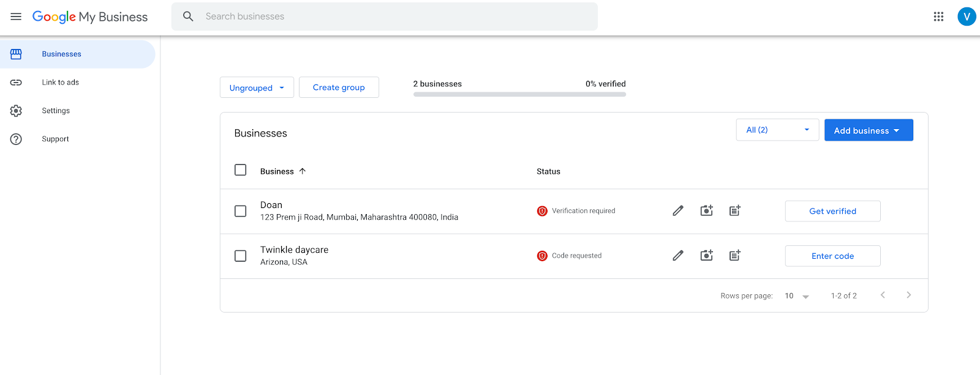Image resolution: width=980 pixels, height=375 pixels.
Task: Click the Search businesses field
Action: 392,17
